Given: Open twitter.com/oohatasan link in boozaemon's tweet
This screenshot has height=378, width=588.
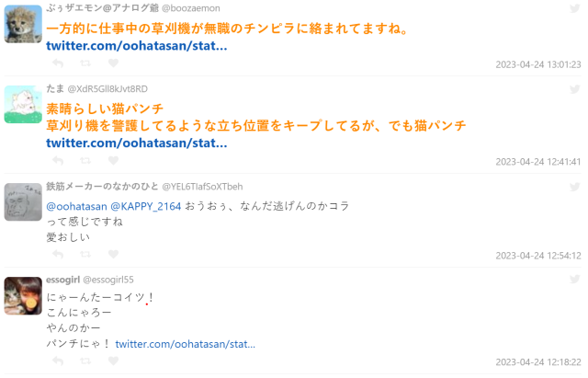Looking at the screenshot, I should (137, 45).
